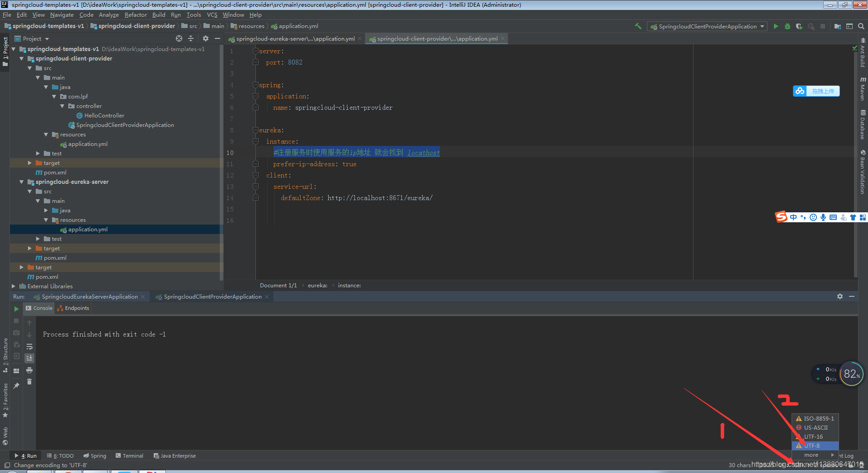Click locate-in-project target icon in Project panel
Image resolution: width=868 pixels, height=473 pixels.
179,38
